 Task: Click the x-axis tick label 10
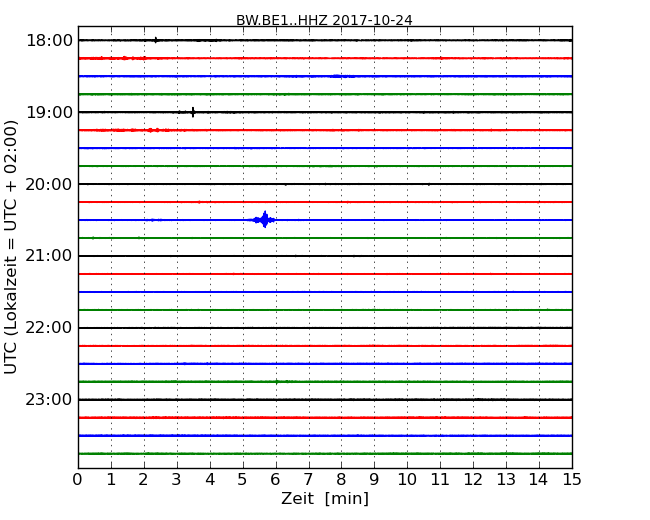[407, 479]
